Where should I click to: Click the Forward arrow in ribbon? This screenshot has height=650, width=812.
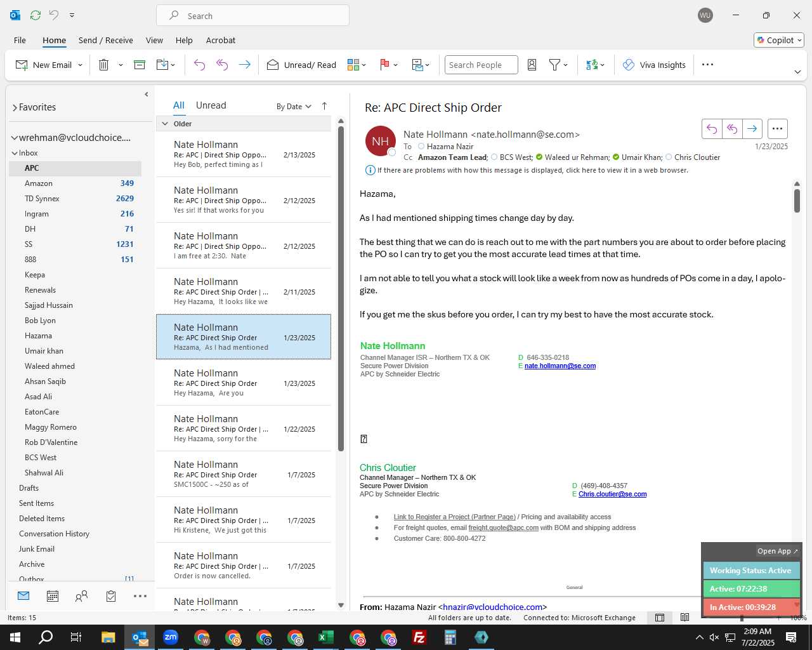coord(244,65)
